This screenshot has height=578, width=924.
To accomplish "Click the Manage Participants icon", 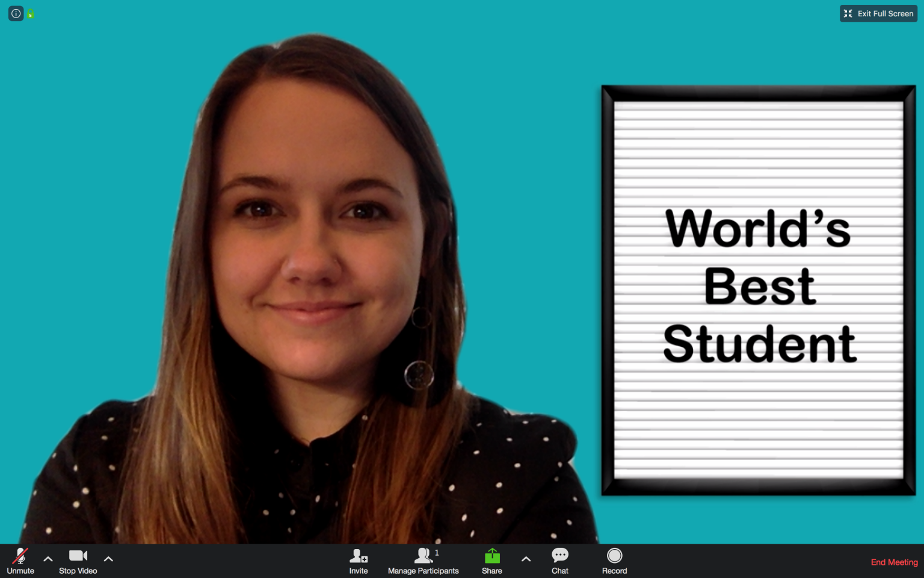I will pyautogui.click(x=423, y=555).
